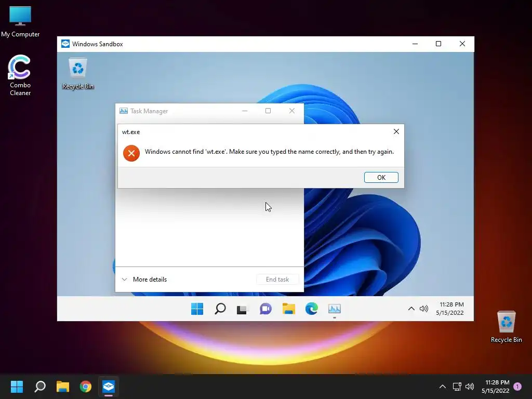Show hidden icons in host system tray
This screenshot has height=399, width=532.
pos(443,387)
